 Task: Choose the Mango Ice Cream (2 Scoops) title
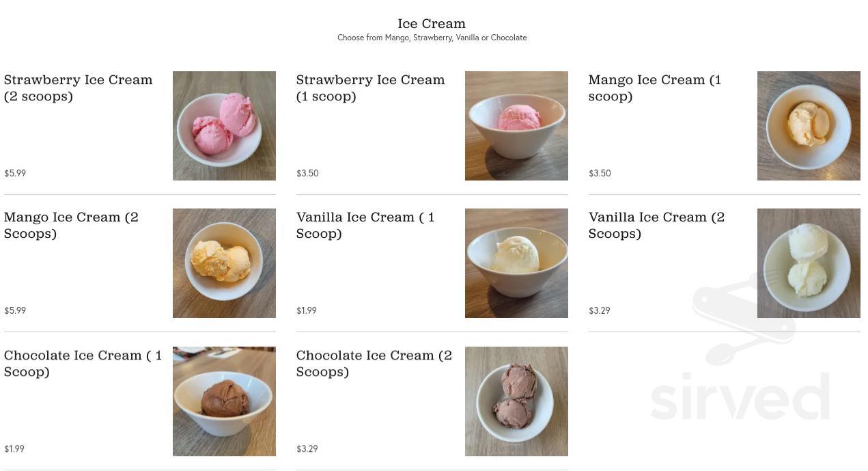[71, 226]
